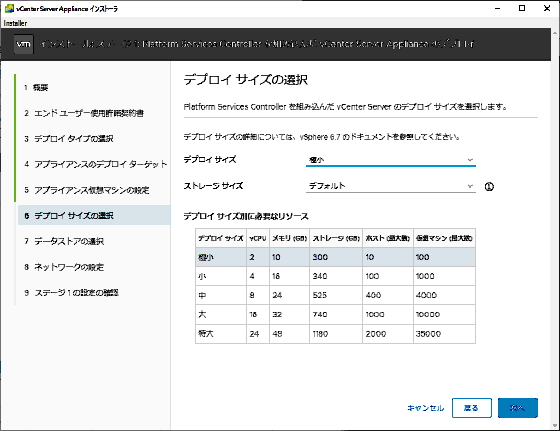
Task: Click VM count 10000 in table
Action: (428, 315)
